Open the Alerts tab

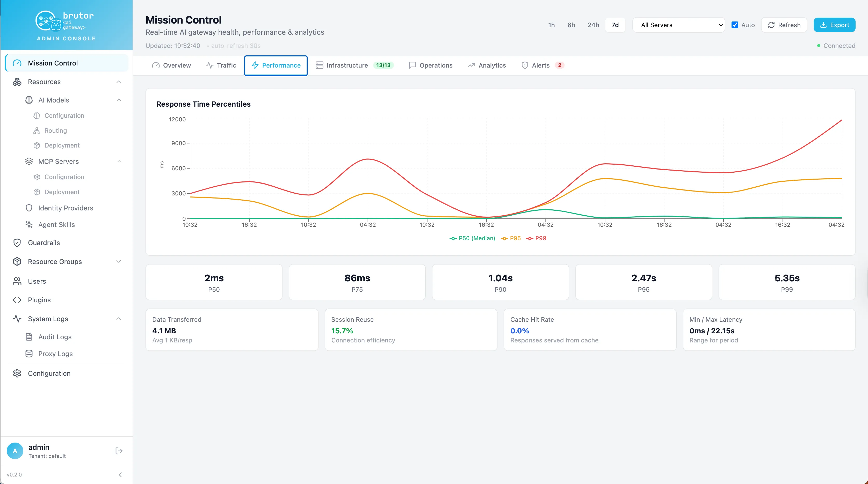[x=542, y=65]
